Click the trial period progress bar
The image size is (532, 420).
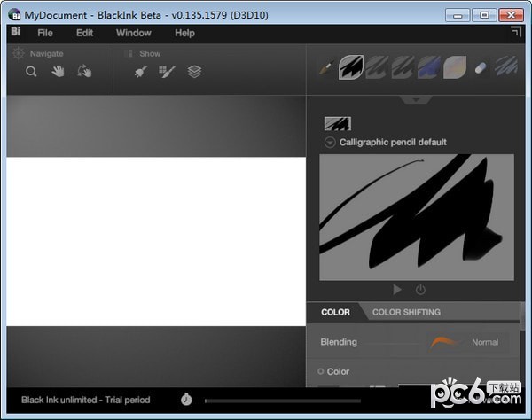[355, 401]
